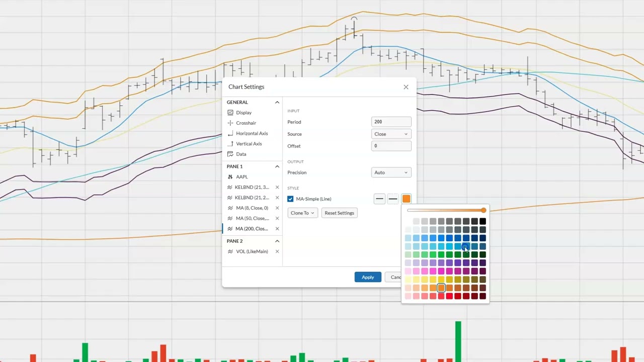Remove KELBND (21, 3... study with X
This screenshot has height=362, width=644.
[x=277, y=187]
